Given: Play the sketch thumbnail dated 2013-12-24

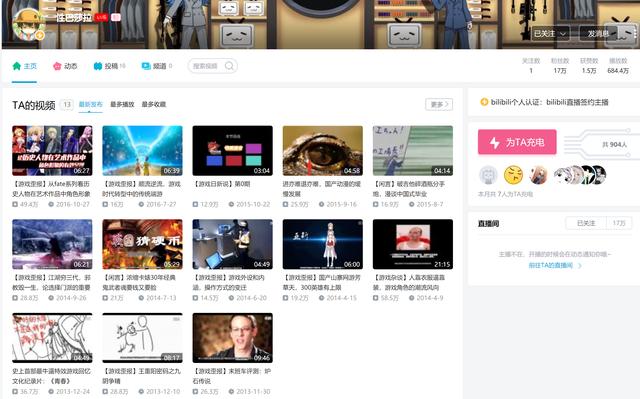Looking at the screenshot, I should 52,338.
